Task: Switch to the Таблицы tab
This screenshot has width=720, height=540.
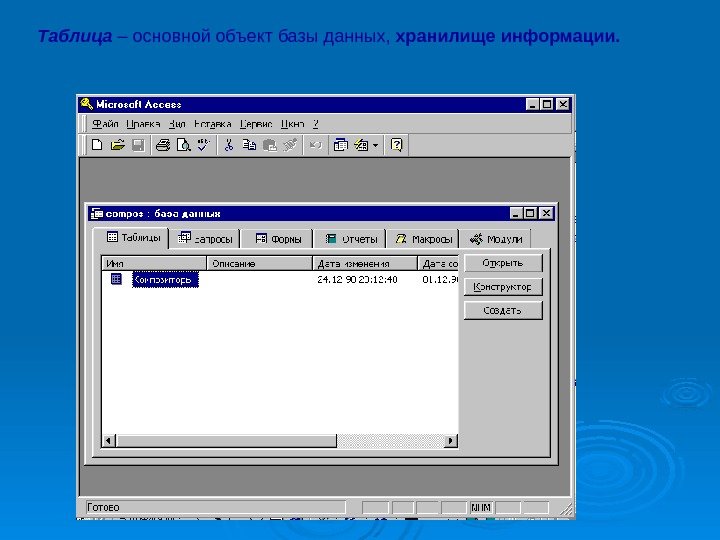Action: (133, 238)
